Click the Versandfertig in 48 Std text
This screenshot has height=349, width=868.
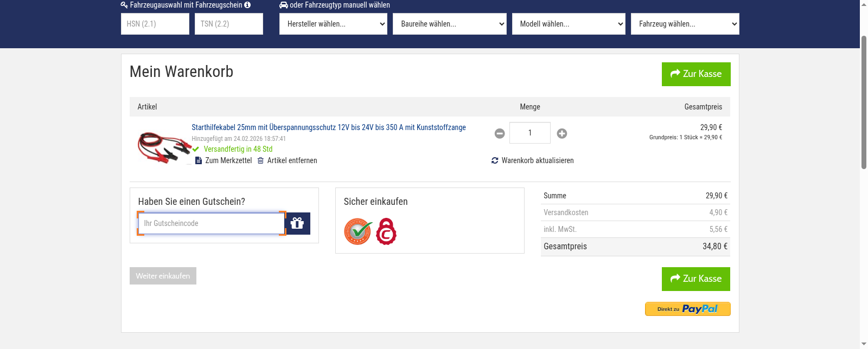238,149
